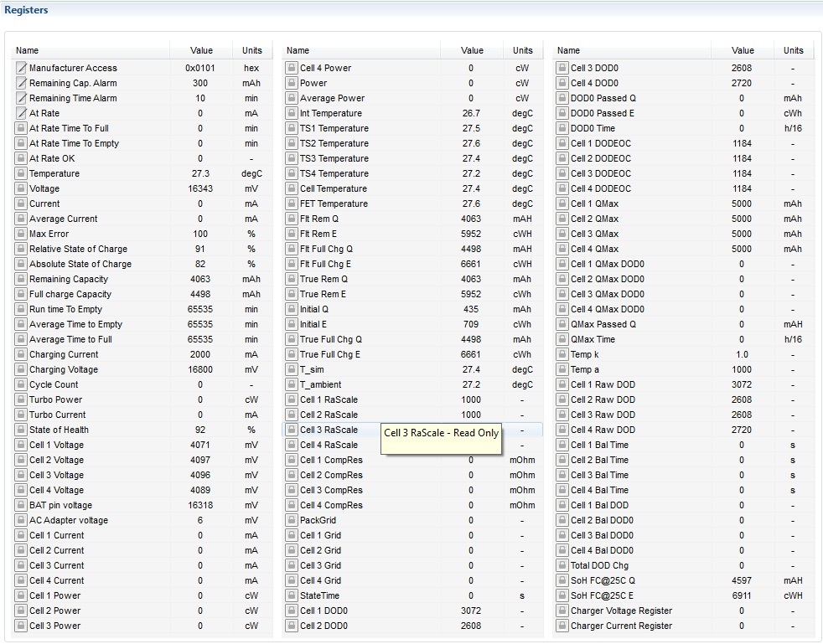Viewport: 823px width, 644px height.
Task: Select the Total DOD Chg label
Action: click(x=600, y=566)
